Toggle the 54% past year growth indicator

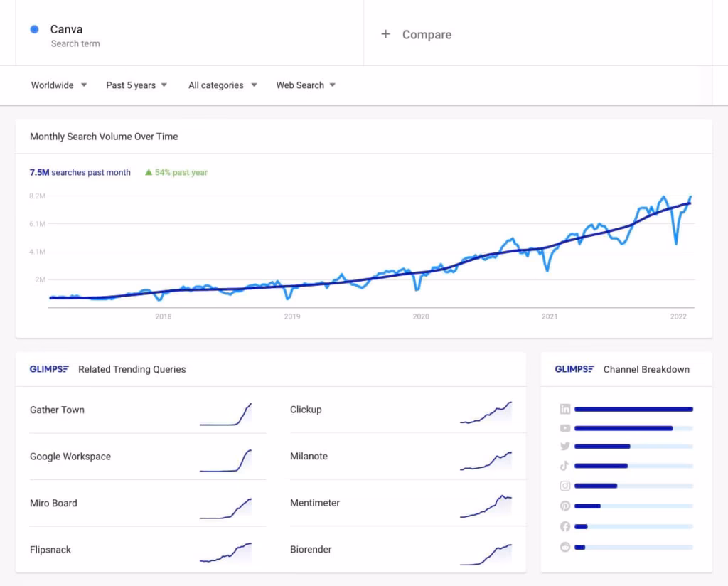tap(176, 172)
